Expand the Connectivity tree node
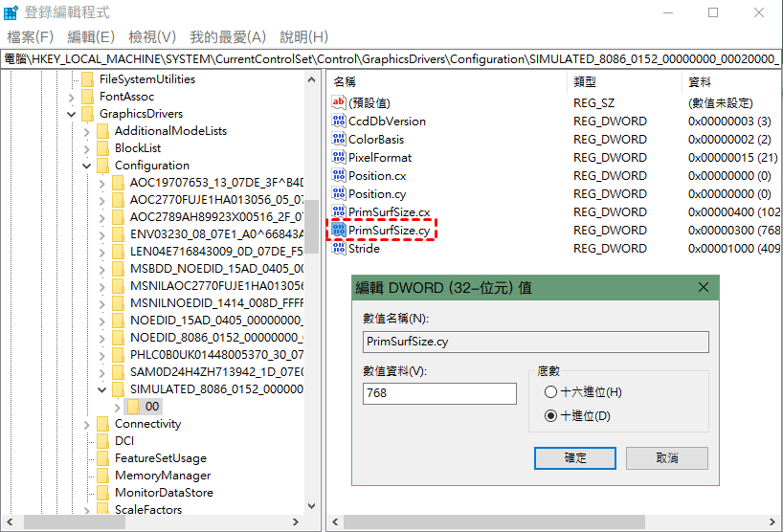This screenshot has width=783, height=532. point(87,424)
